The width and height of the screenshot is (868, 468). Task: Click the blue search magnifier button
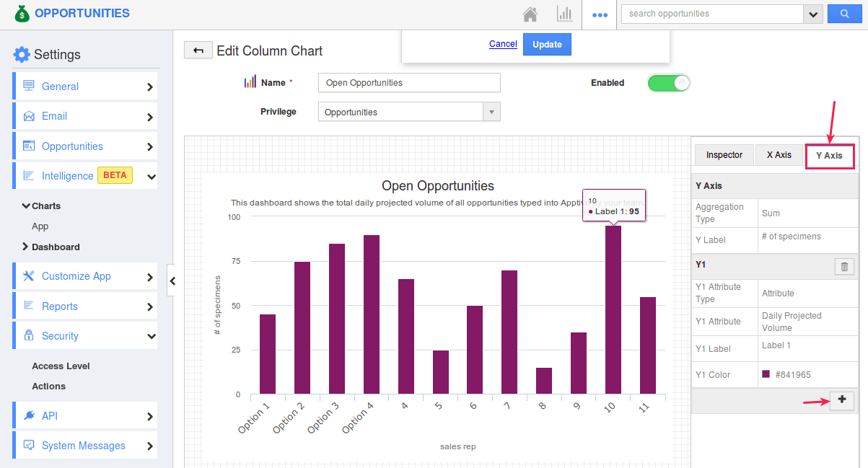coord(847,14)
